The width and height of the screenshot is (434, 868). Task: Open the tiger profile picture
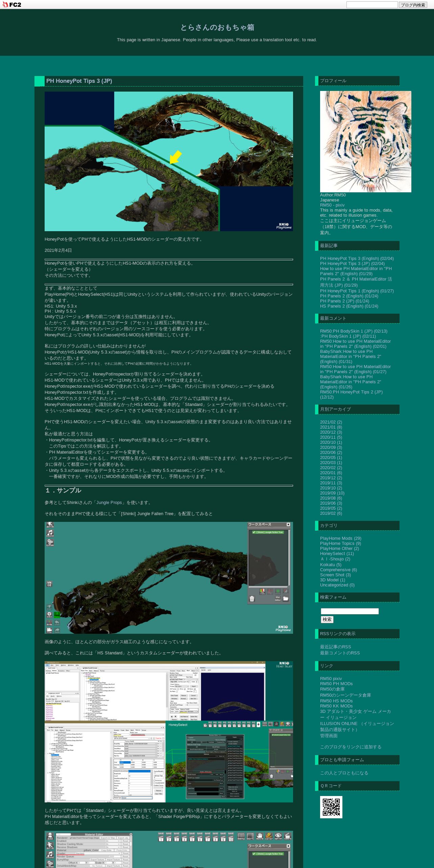click(x=365, y=141)
